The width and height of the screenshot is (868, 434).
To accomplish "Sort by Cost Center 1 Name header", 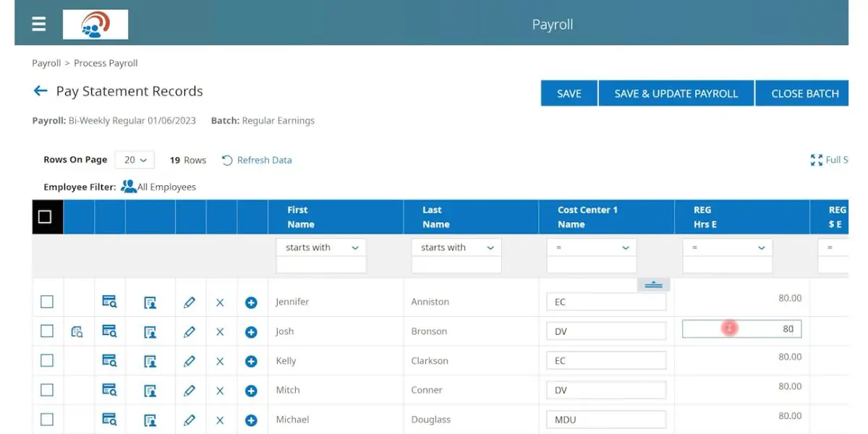I will click(x=606, y=217).
